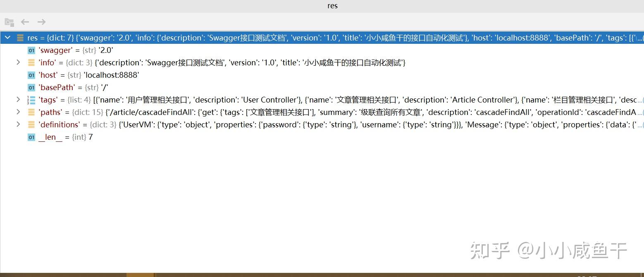Select the 'swagger' 2.0 value row
The width and height of the screenshot is (644, 277).
point(322,50)
